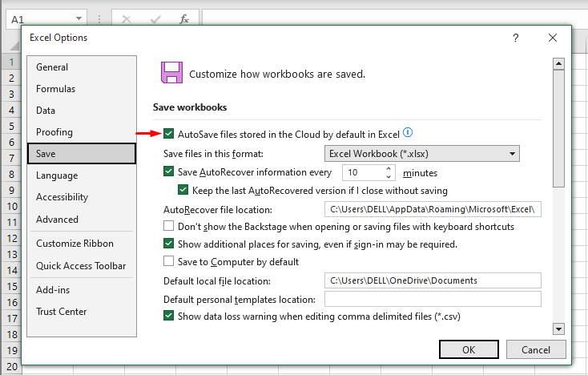Select the Data options category

pos(82,111)
